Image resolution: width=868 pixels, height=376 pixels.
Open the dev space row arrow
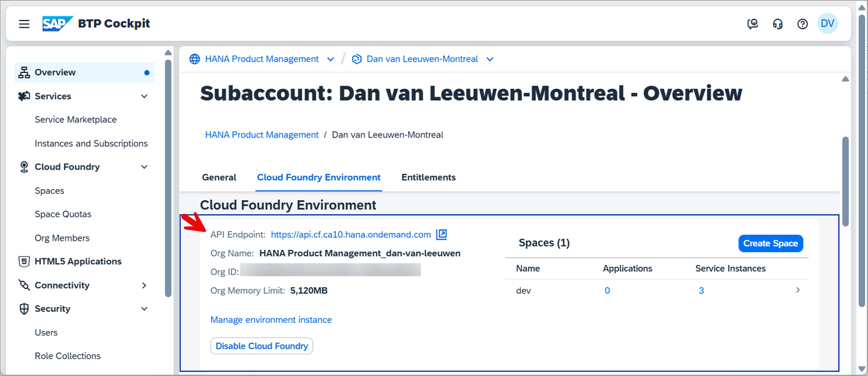click(x=798, y=290)
